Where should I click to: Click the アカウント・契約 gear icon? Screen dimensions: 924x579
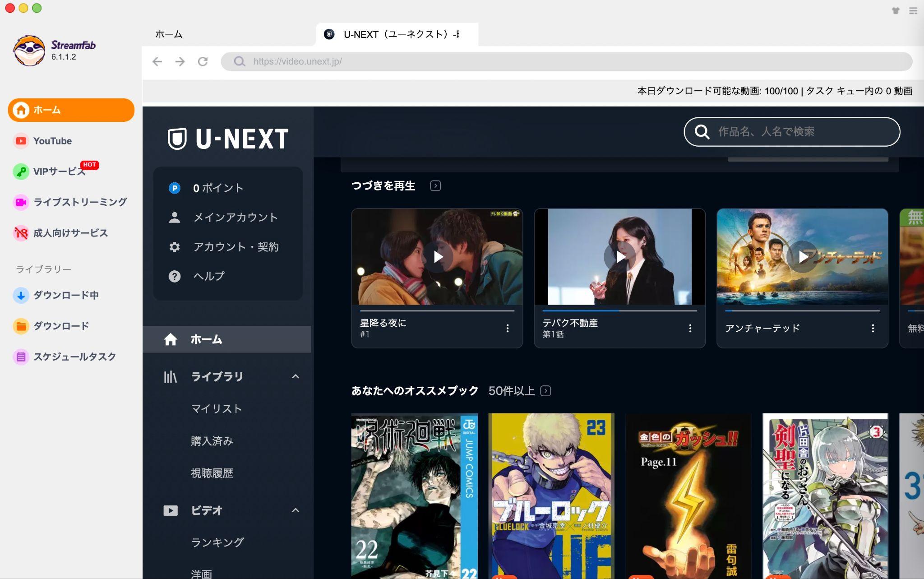pos(175,247)
